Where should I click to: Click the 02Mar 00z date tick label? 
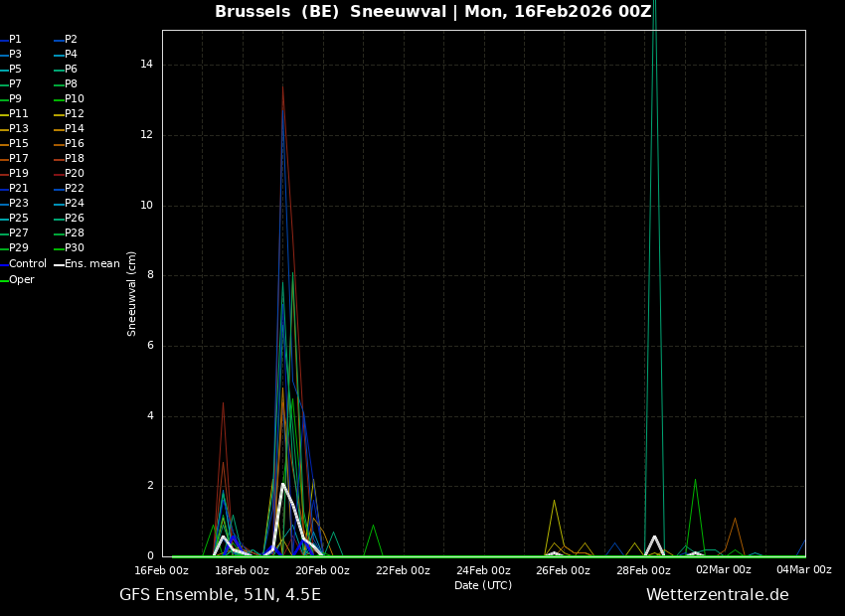point(723,570)
